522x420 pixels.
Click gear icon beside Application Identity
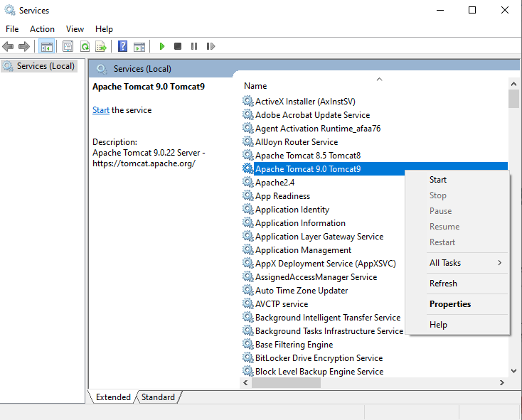[x=247, y=209]
